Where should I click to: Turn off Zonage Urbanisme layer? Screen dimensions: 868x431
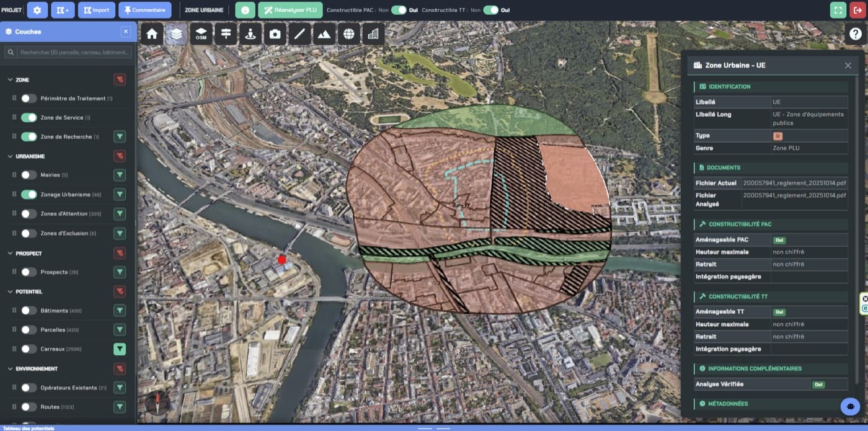coord(29,194)
